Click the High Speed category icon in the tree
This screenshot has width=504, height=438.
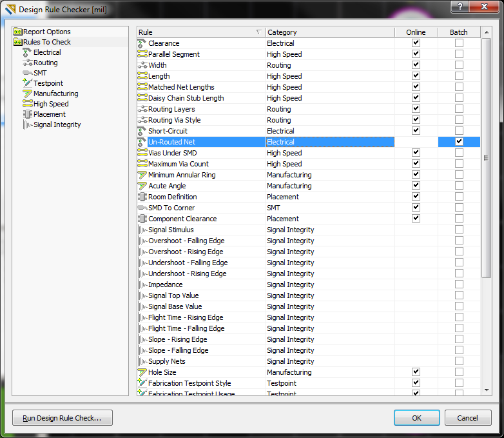click(x=27, y=104)
